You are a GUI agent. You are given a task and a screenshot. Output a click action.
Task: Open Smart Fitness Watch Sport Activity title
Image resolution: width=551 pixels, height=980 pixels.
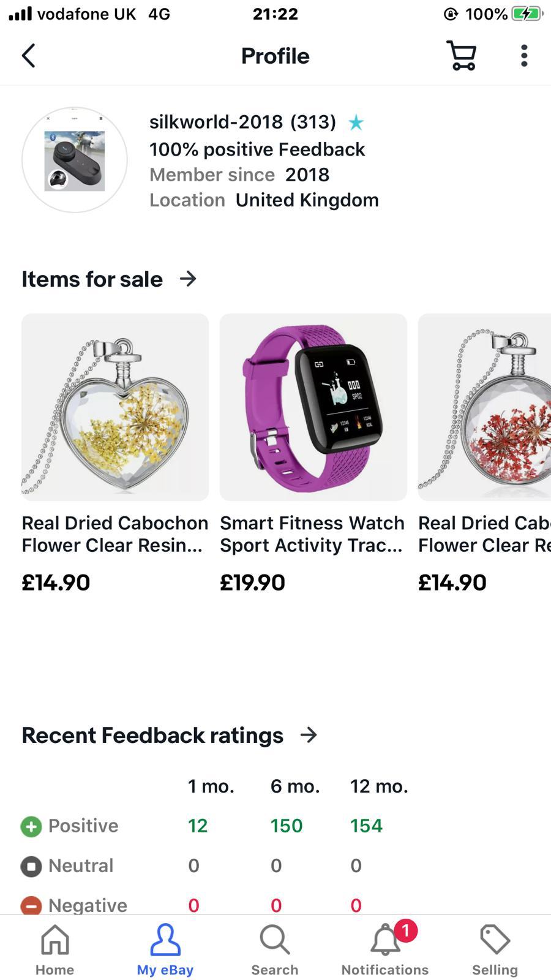tap(312, 534)
